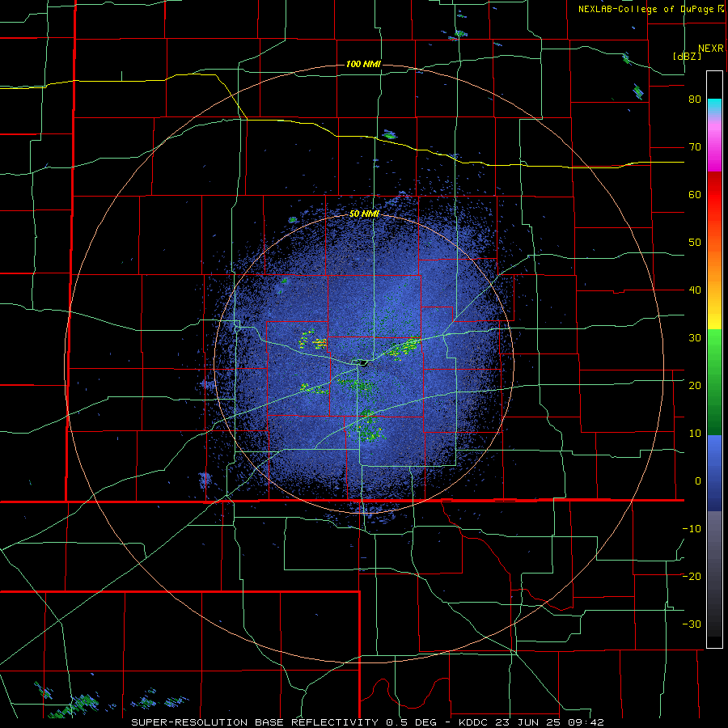This screenshot has height=728, width=728.
Task: Click the 40 dBZ scale value
Action: coord(695,290)
